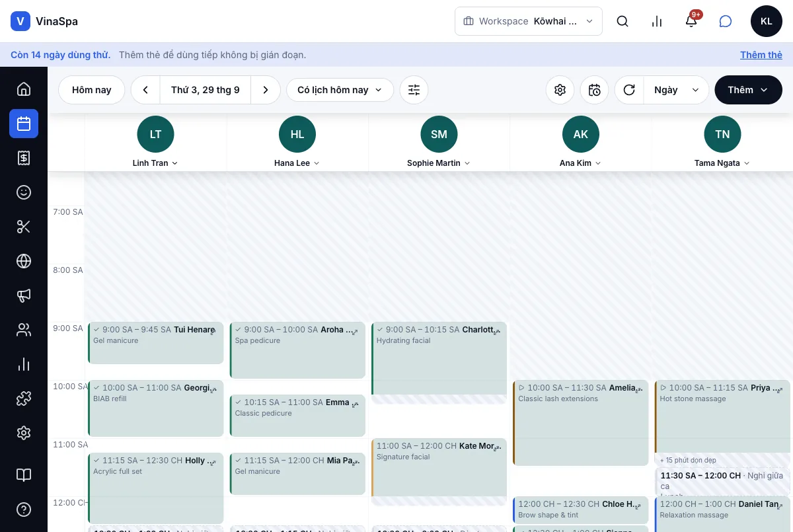Open the notifications bell
The width and height of the screenshot is (793, 532).
(691, 21)
